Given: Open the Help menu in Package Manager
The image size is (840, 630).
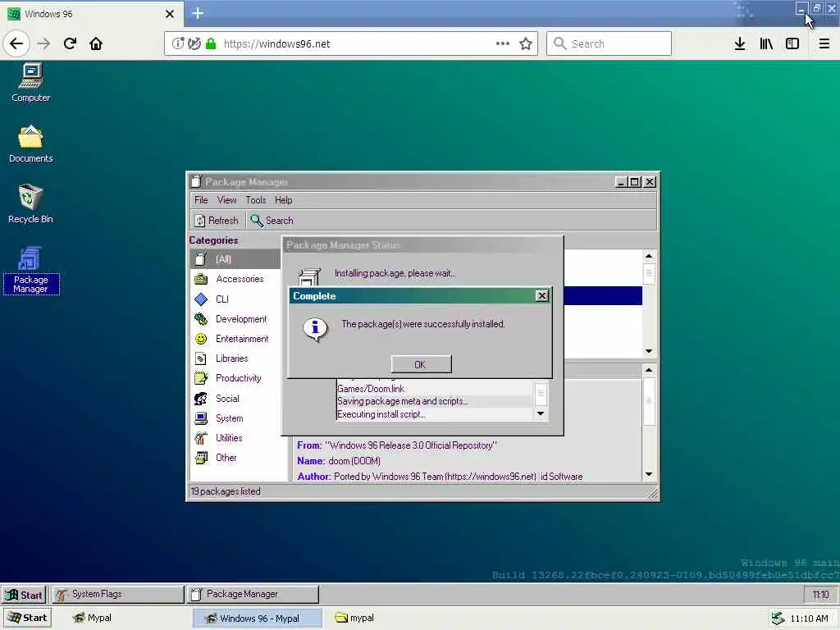Looking at the screenshot, I should pyautogui.click(x=283, y=200).
